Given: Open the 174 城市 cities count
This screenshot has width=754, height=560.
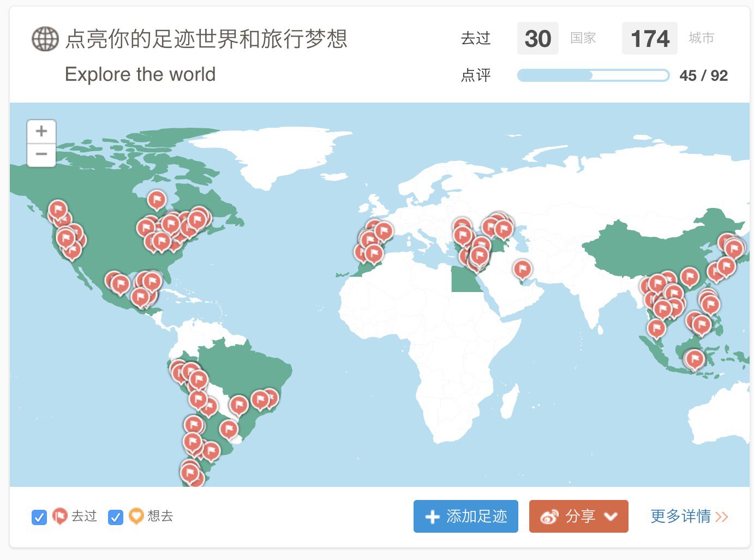Looking at the screenshot, I should pyautogui.click(x=649, y=39).
